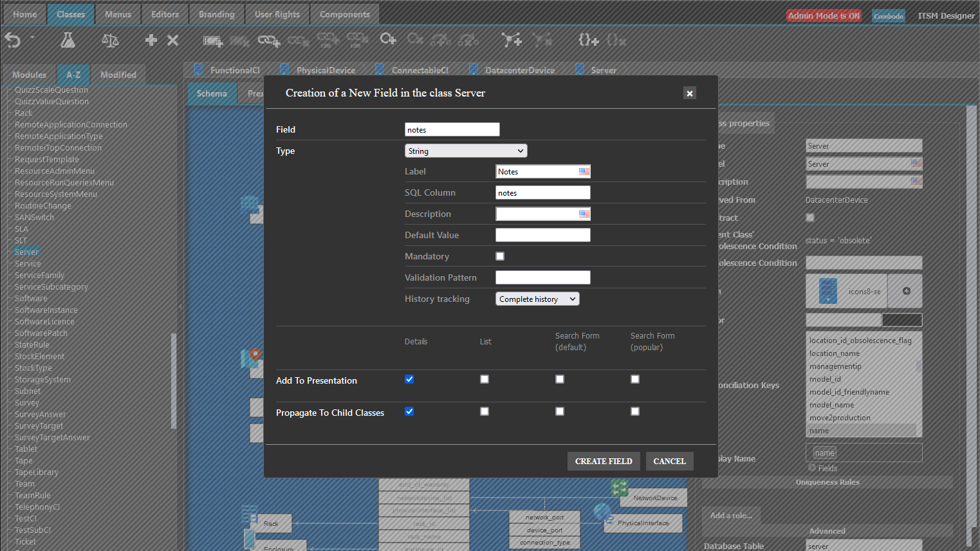
Task: Click the flag icon in Label field
Action: pos(584,171)
